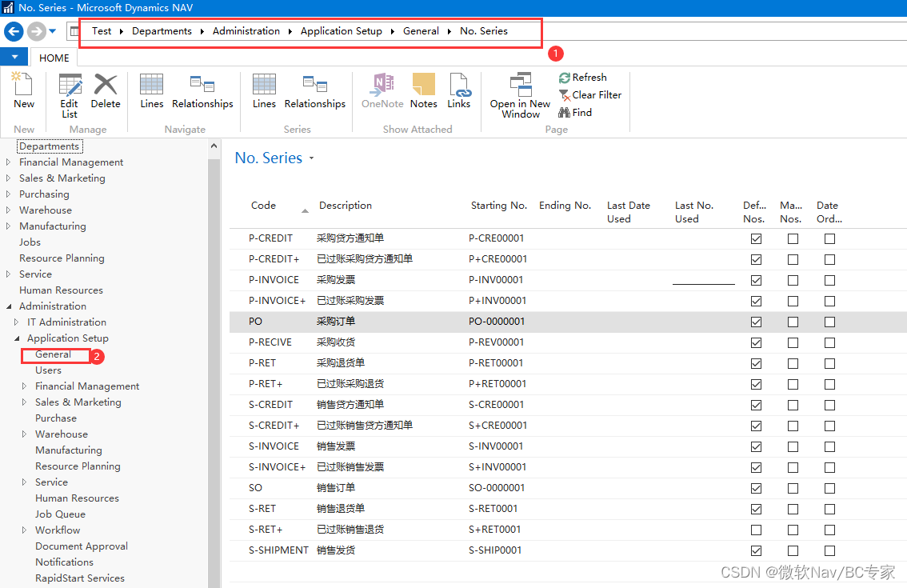
Task: Open Document Approval tree item
Action: click(82, 546)
